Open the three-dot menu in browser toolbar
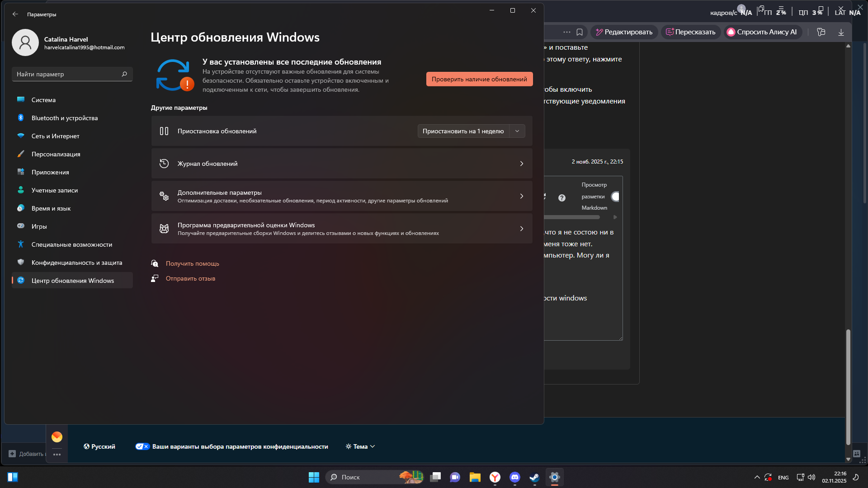The image size is (868, 488). pos(566,32)
